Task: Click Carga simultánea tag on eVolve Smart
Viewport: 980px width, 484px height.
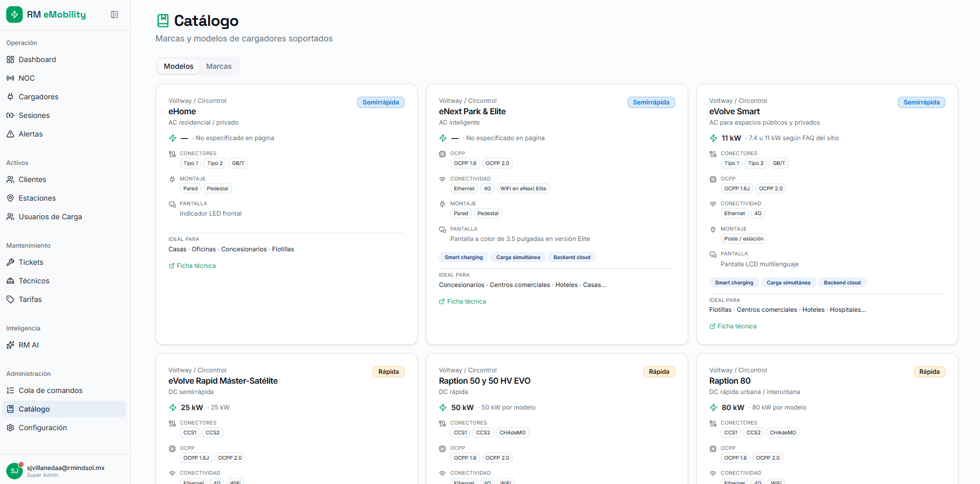Action: (789, 283)
